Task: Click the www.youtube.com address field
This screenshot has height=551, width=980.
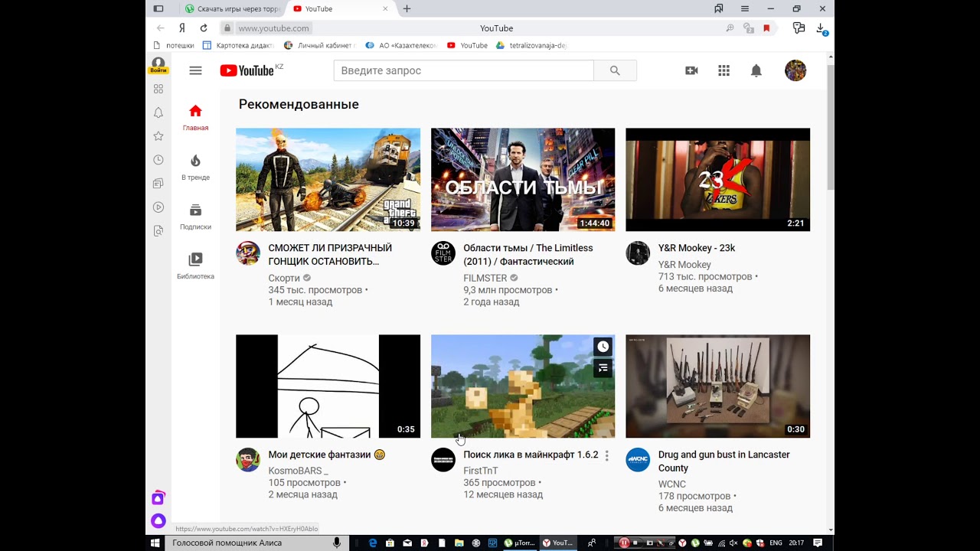Action: 273,28
